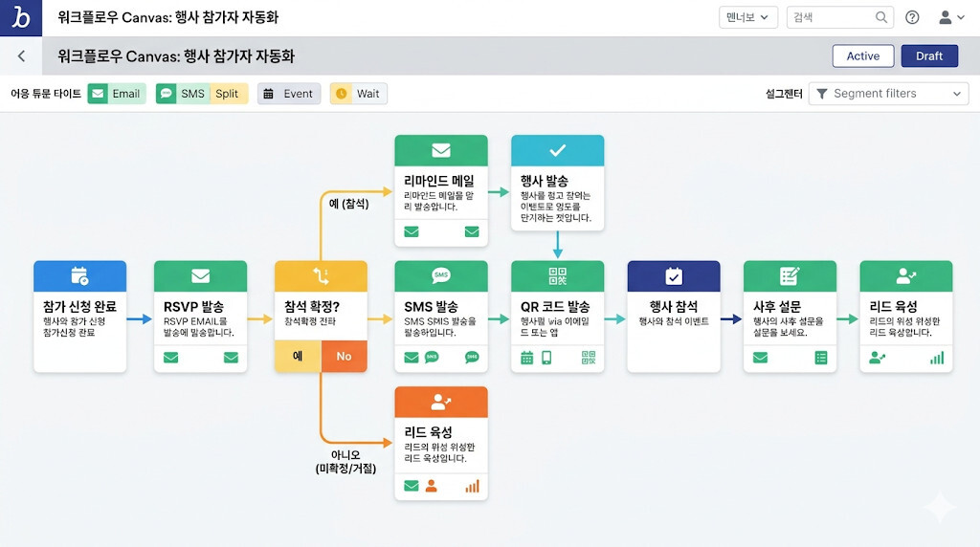Click right-side chat bubble footer icon on SMS 발송
The width and height of the screenshot is (980, 547).
472,357
